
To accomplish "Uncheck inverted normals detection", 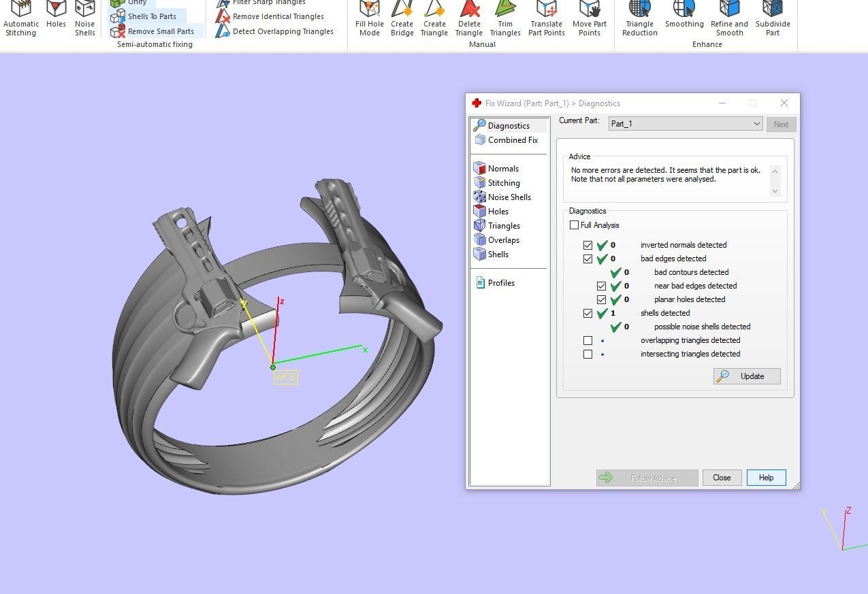I will click(588, 245).
